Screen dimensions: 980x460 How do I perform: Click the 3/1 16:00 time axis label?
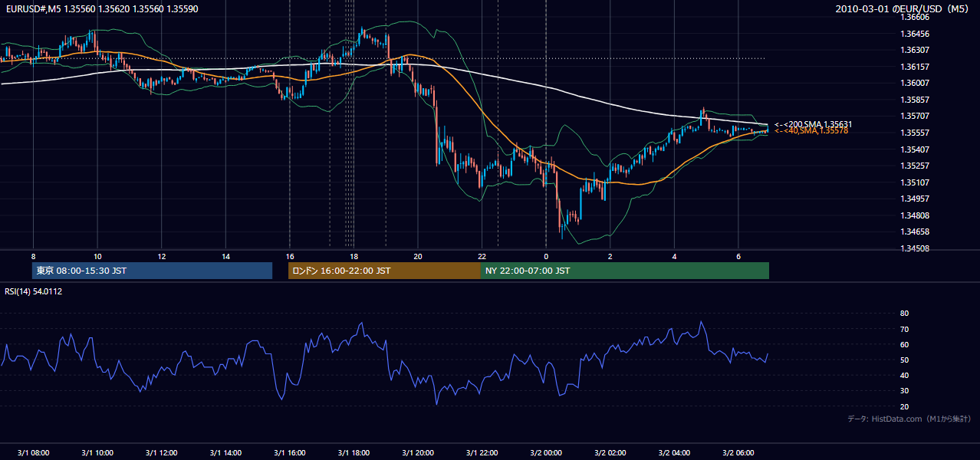click(x=290, y=453)
